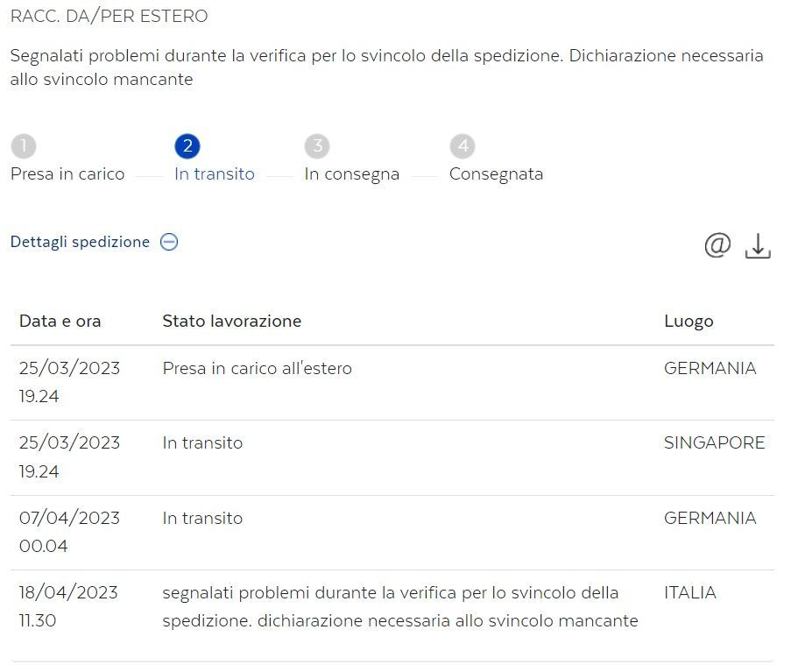Click the Presa in carico all'estero row
This screenshot has height=672, width=798.
pos(257,369)
